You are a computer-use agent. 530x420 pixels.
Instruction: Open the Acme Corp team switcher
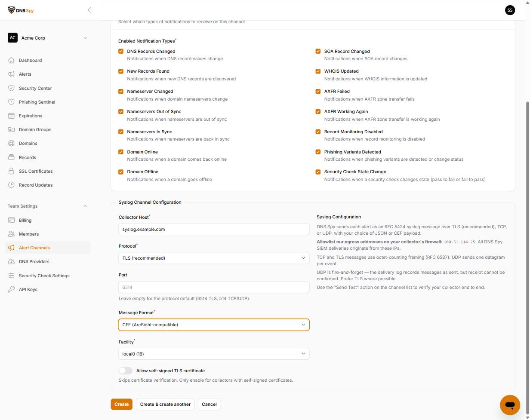(x=48, y=38)
